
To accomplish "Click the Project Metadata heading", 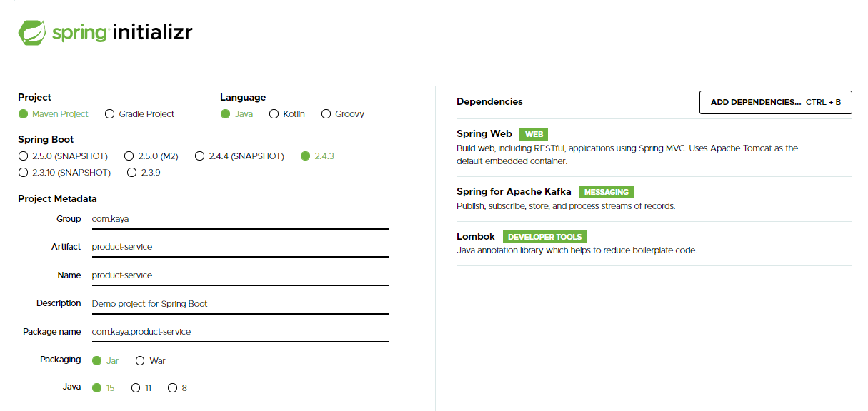I will 57,199.
